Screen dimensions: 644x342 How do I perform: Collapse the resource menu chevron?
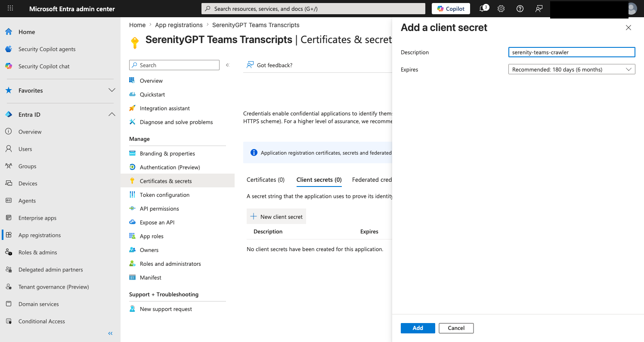228,65
